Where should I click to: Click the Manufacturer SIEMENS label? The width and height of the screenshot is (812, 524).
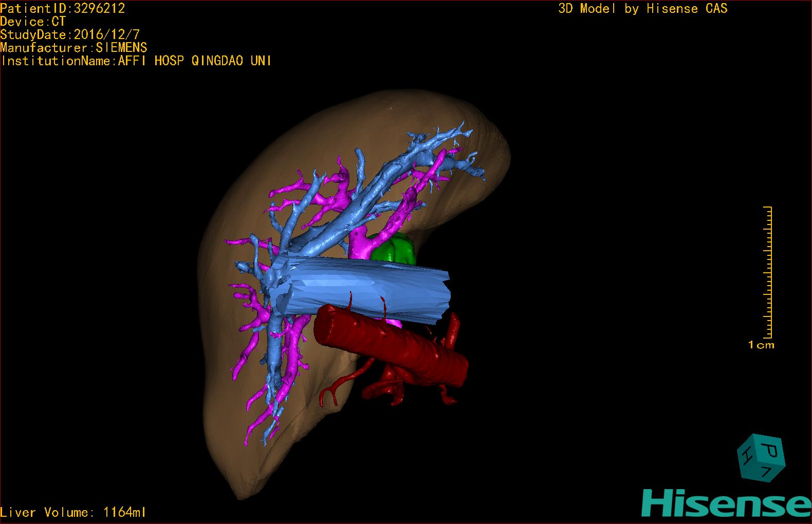(x=73, y=48)
